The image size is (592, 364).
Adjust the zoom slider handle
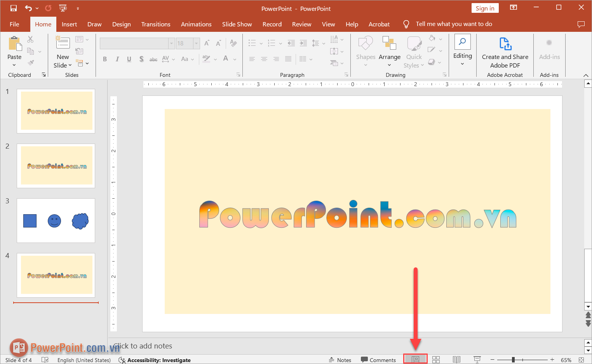[x=513, y=360]
